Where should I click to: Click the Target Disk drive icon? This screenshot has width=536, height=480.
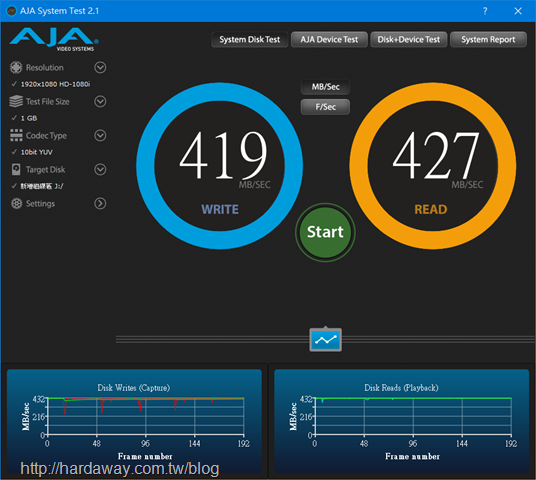pos(16,169)
